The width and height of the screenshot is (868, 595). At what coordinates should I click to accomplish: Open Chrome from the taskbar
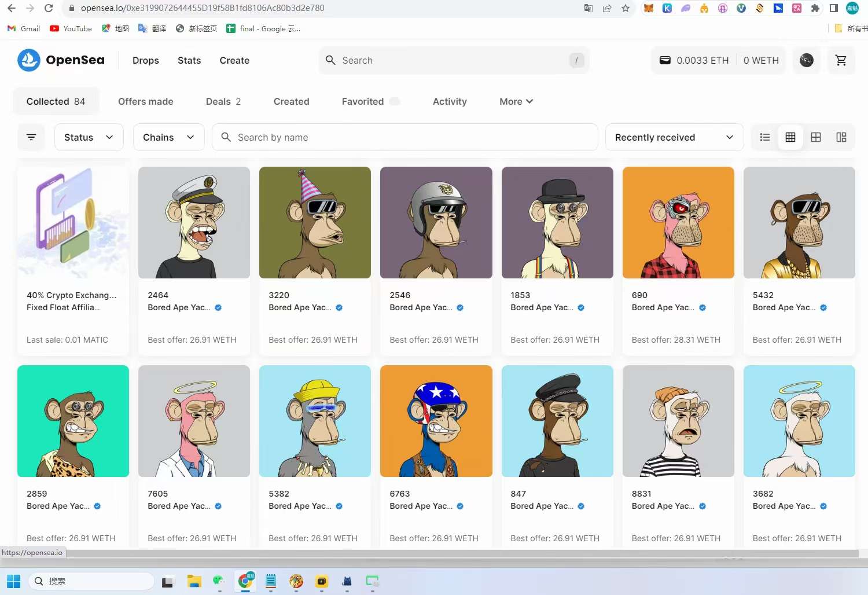(x=245, y=581)
